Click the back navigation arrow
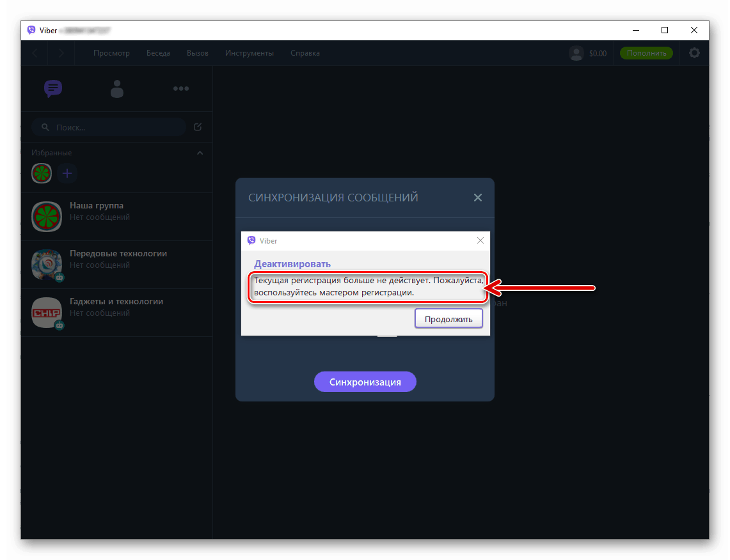The width and height of the screenshot is (730, 560). [x=34, y=53]
